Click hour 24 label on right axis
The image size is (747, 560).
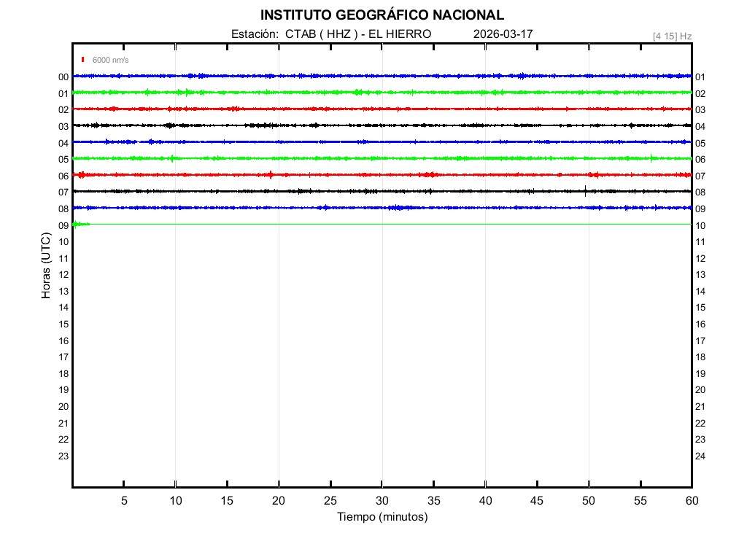700,456
